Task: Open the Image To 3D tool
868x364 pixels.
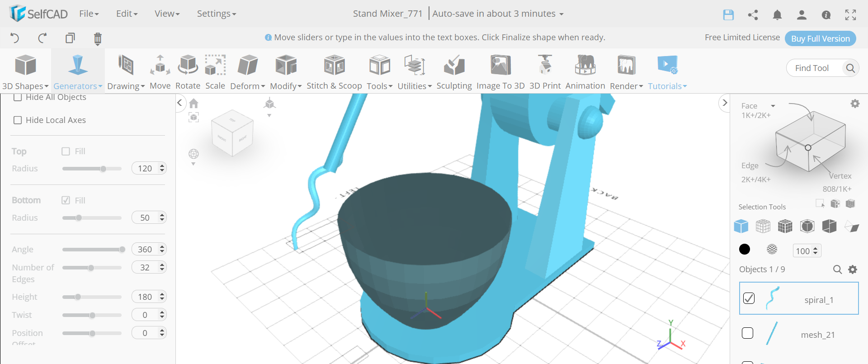Action: point(500,72)
